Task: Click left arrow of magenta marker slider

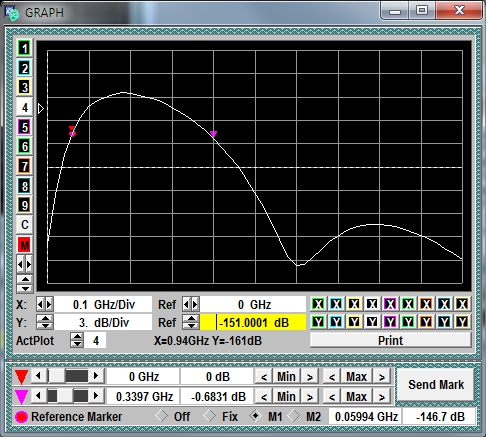Action: (39, 396)
